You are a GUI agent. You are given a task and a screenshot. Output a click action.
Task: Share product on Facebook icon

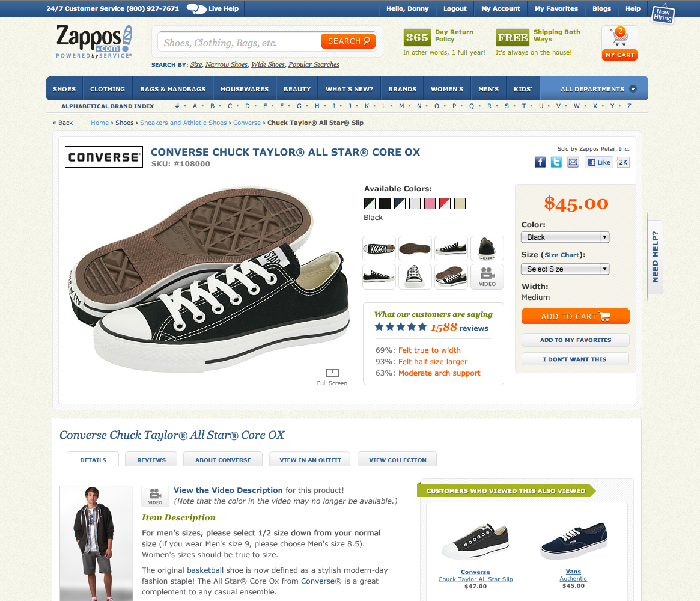(540, 162)
